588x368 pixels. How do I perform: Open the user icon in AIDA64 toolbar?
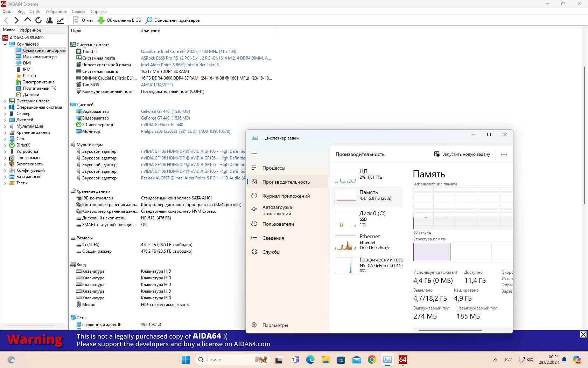[49, 20]
